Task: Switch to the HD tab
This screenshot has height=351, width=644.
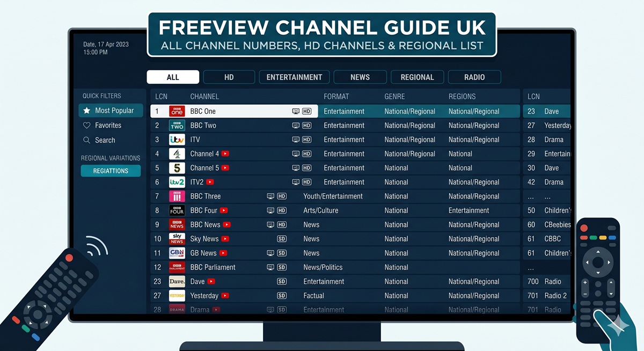Action: pos(229,77)
